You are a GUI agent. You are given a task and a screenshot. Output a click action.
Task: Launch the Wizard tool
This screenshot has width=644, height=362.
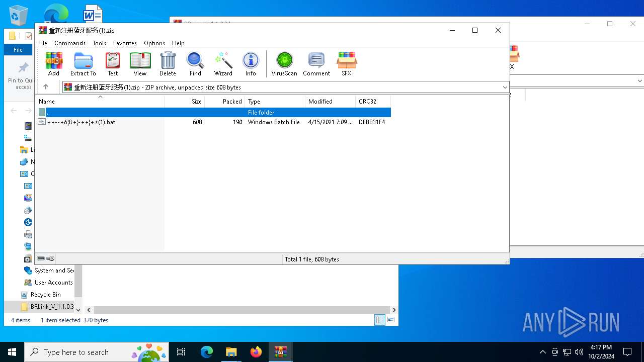click(x=223, y=64)
